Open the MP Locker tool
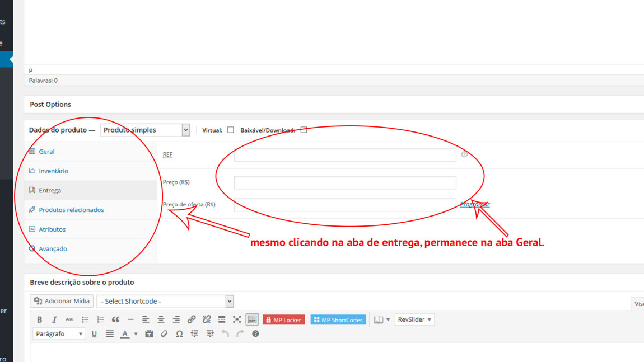 click(x=284, y=319)
